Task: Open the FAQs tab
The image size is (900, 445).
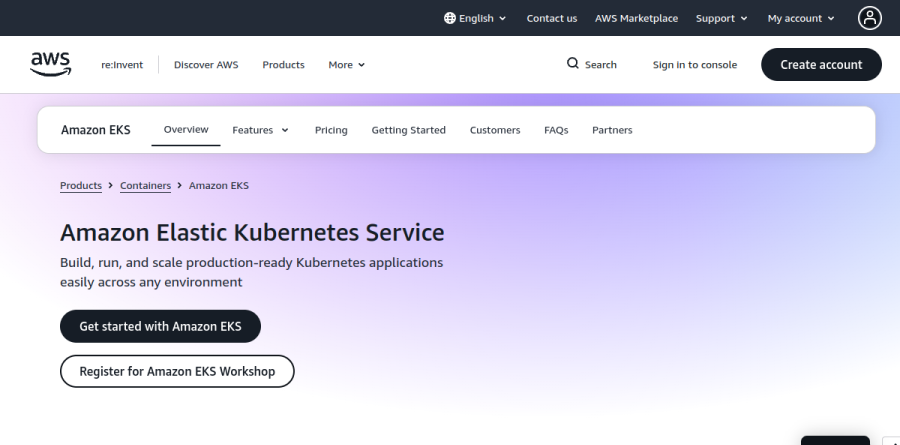Action: 556,130
